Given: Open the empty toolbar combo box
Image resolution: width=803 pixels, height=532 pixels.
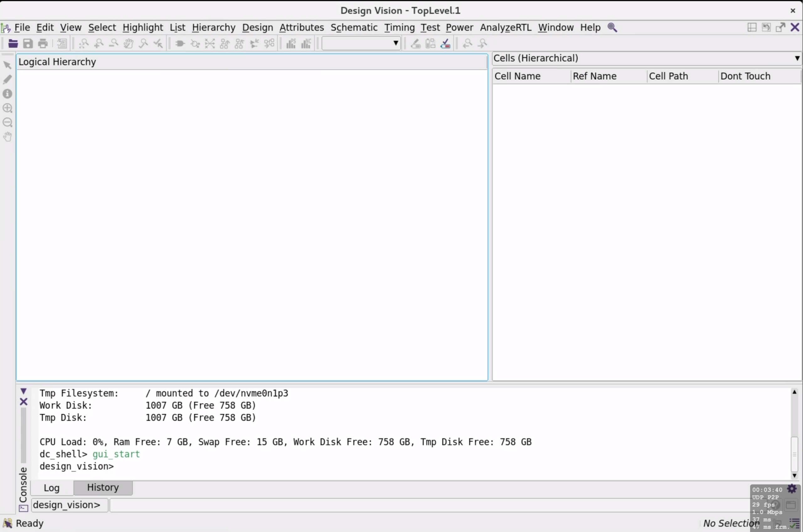Looking at the screenshot, I should 361,44.
